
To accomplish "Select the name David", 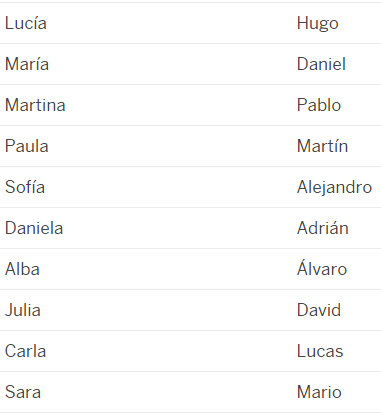I will point(319,310).
